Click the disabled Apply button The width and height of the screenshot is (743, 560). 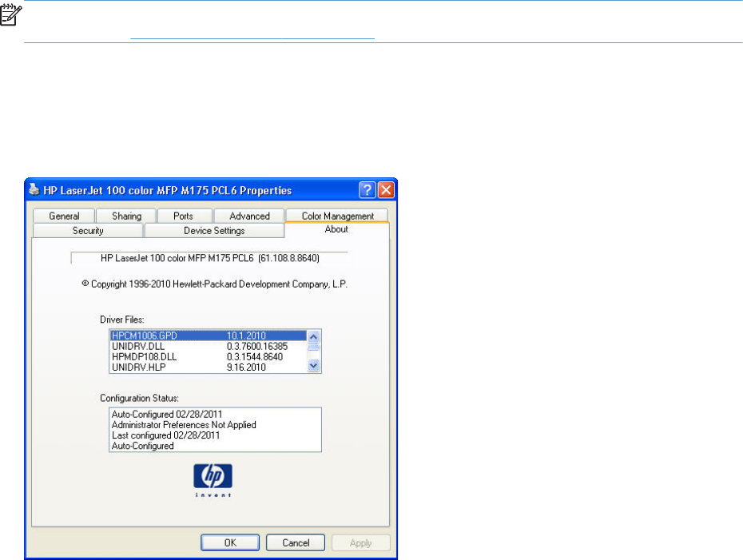tap(361, 543)
